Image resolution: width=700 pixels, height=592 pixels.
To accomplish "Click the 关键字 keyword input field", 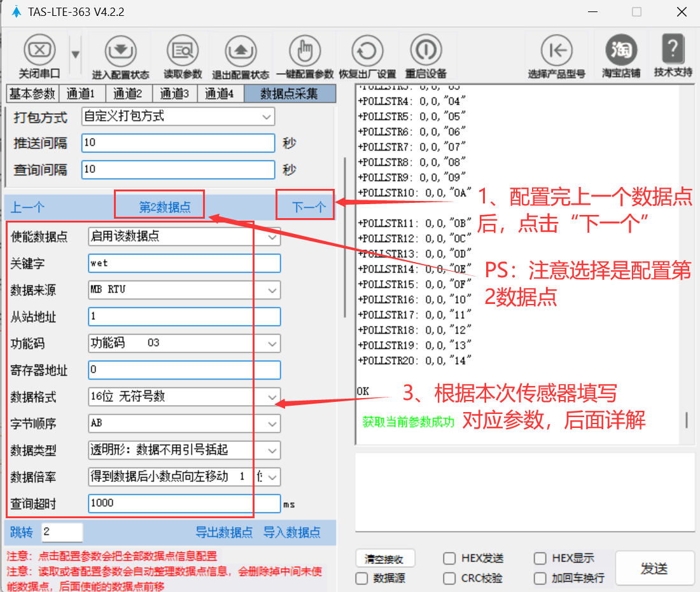I will point(184,263).
